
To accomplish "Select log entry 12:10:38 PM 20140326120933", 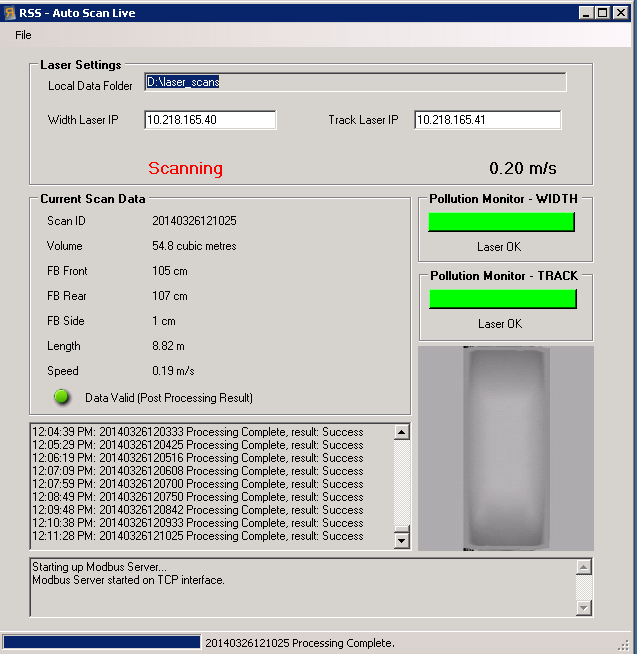I will (x=198, y=523).
